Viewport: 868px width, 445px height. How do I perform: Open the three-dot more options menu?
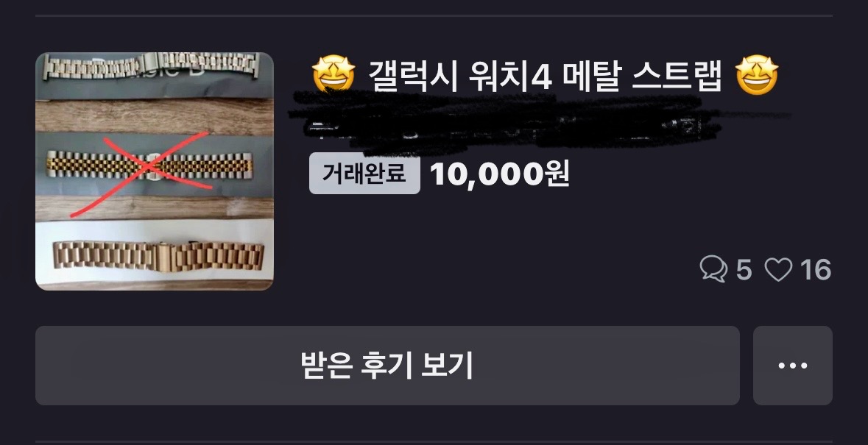click(793, 366)
